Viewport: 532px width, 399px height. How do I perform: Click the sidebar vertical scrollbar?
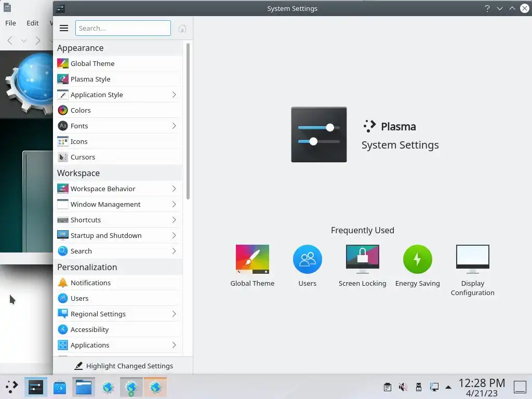coord(188,121)
